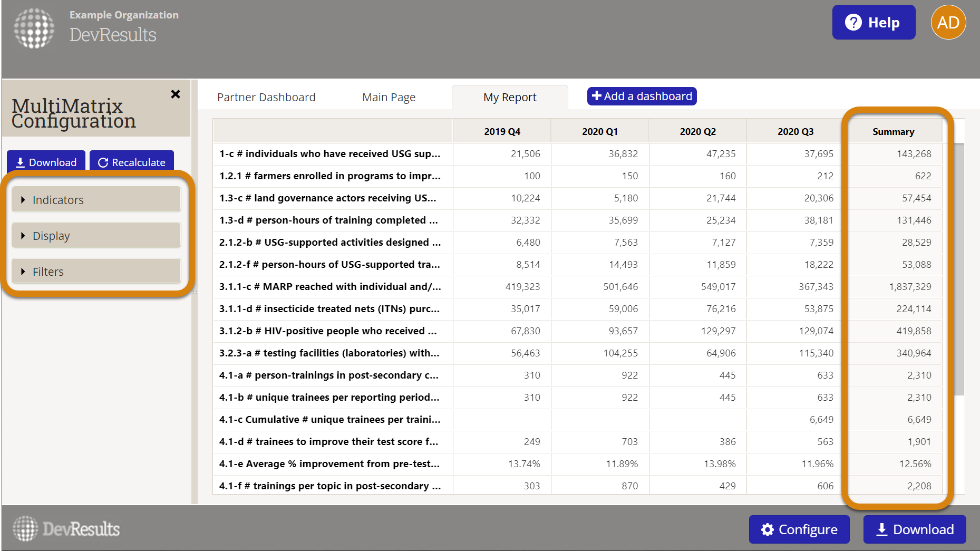The height and width of the screenshot is (551, 980).
Task: Click the 2020 Q3 column header
Action: point(795,131)
